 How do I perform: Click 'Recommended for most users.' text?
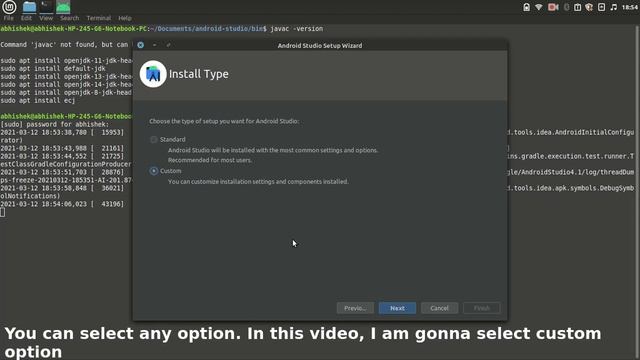(x=210, y=160)
